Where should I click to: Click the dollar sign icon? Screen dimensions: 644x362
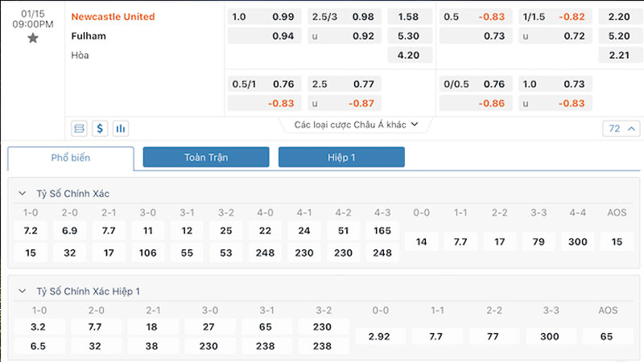point(100,128)
